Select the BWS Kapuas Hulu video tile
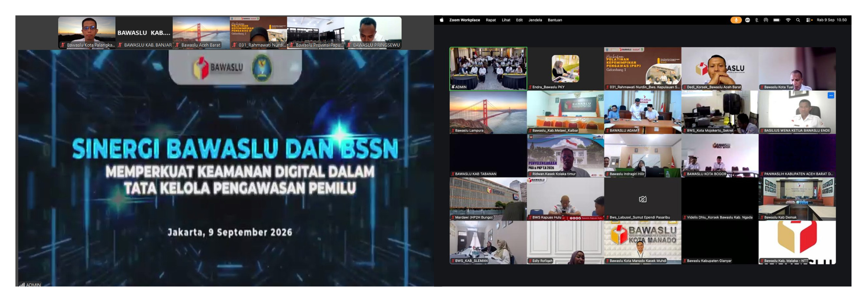The image size is (868, 302). pos(566,199)
